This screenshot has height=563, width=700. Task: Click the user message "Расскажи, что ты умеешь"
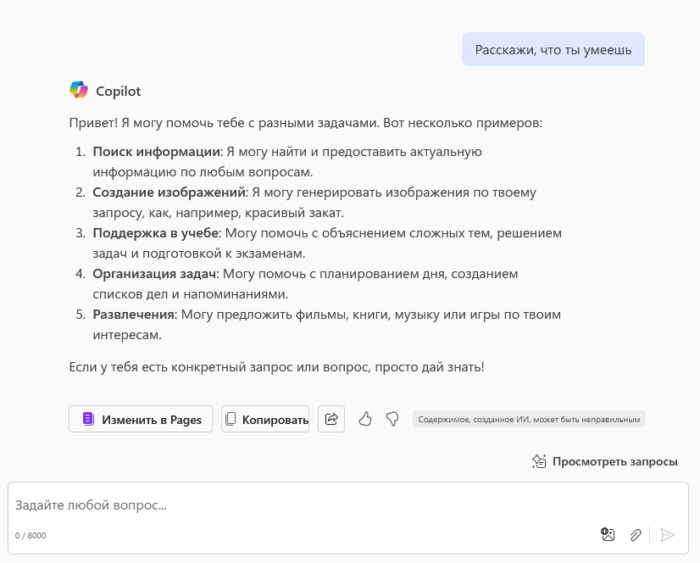(553, 50)
